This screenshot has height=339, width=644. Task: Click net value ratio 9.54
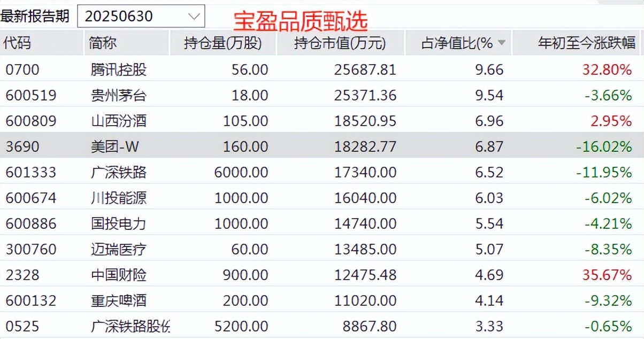[x=489, y=95]
